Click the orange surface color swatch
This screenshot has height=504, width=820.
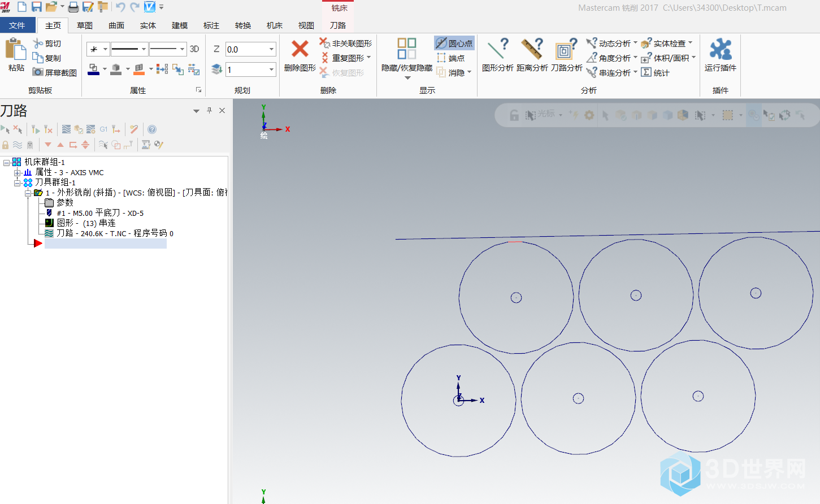click(139, 69)
